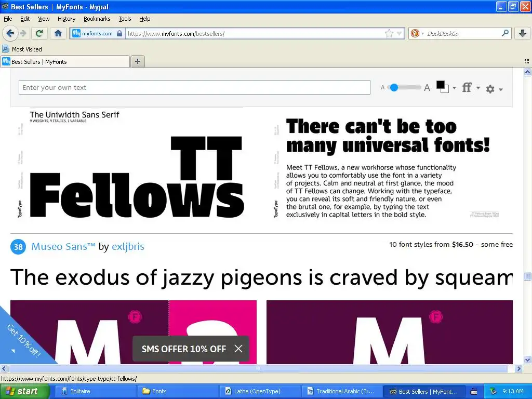532x399 pixels.
Task: Expand the gear settings dropdown arrow
Action: click(x=500, y=89)
